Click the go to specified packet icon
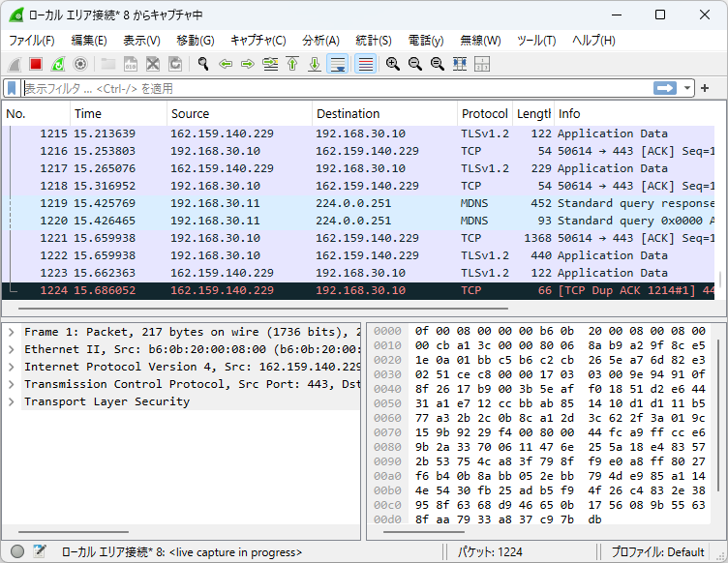Image resolution: width=728 pixels, height=563 pixels. 270,64
